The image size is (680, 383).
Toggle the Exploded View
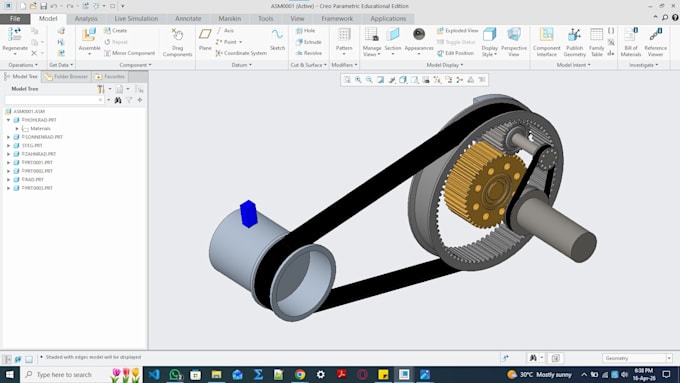[458, 30]
